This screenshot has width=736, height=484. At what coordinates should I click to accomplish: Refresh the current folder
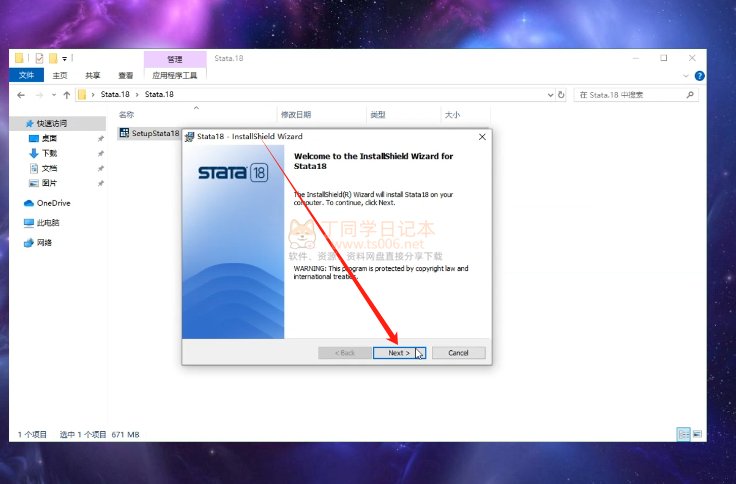point(561,95)
